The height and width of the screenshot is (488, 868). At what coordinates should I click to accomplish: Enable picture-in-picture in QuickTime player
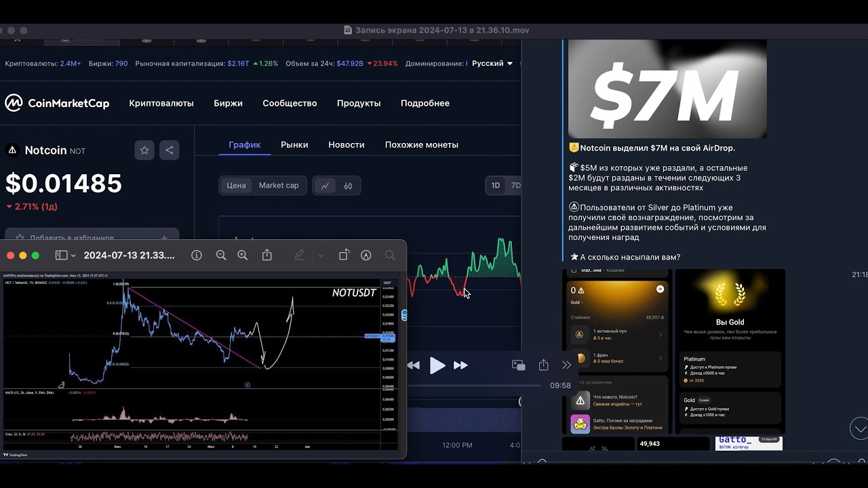(x=519, y=365)
